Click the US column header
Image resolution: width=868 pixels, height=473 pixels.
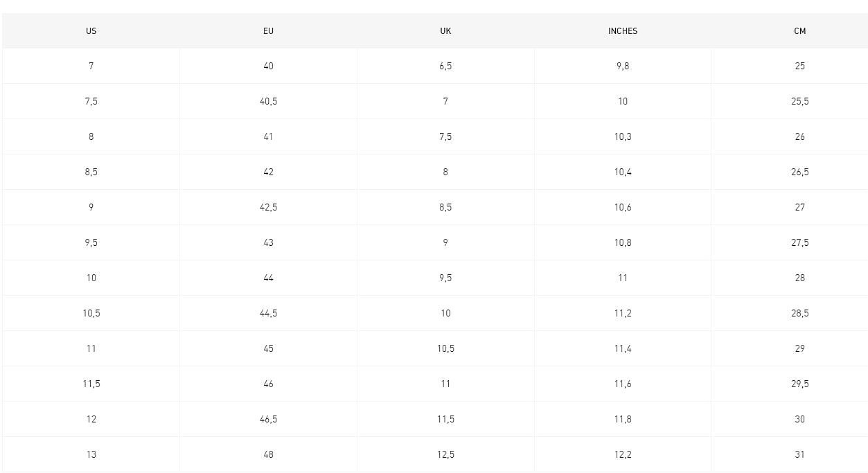point(91,31)
